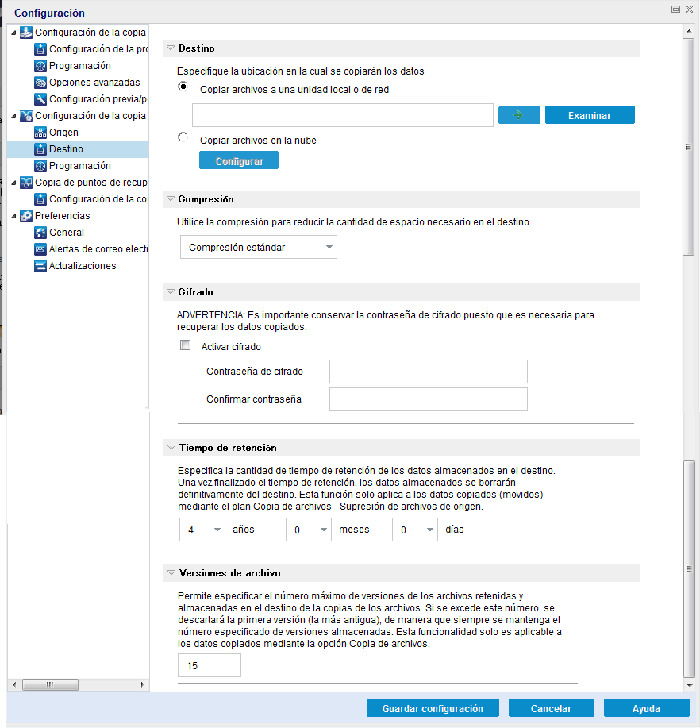The image size is (700, 728).
Task: Click the Examinar button
Action: coord(590,115)
